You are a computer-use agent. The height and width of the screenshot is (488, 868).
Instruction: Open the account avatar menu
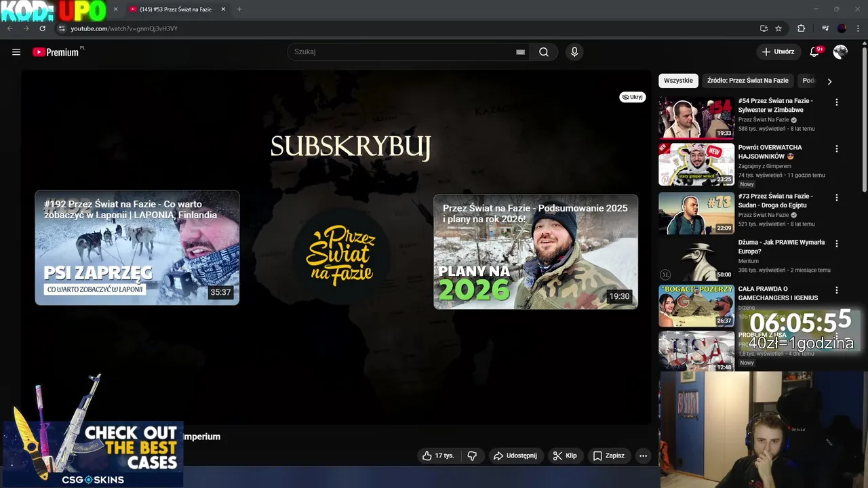pyautogui.click(x=840, y=52)
